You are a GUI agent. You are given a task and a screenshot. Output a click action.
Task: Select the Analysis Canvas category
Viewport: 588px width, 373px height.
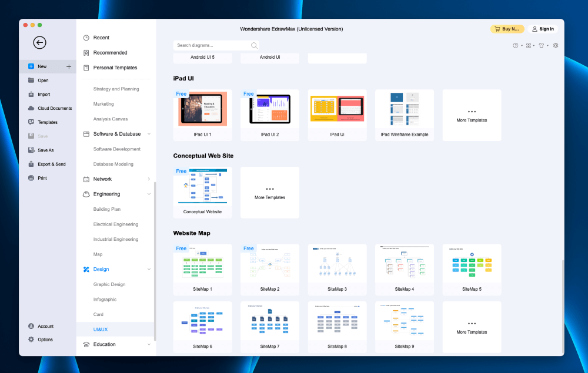coord(111,119)
